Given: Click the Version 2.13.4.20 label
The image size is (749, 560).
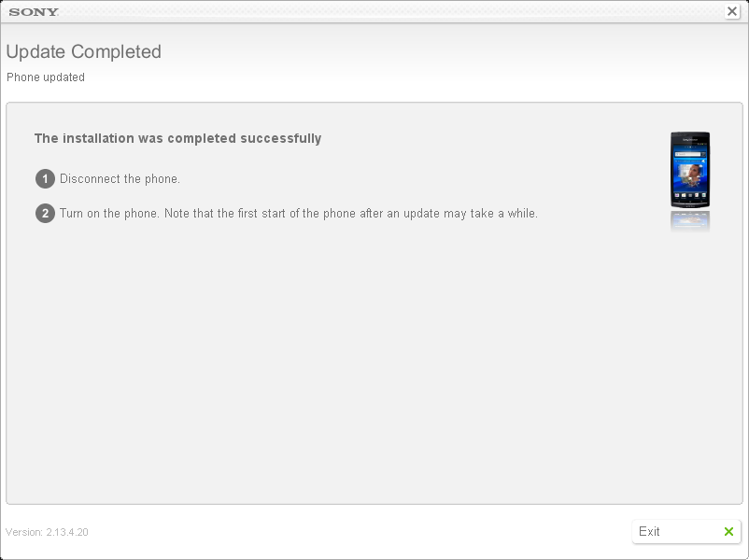Looking at the screenshot, I should 47,532.
